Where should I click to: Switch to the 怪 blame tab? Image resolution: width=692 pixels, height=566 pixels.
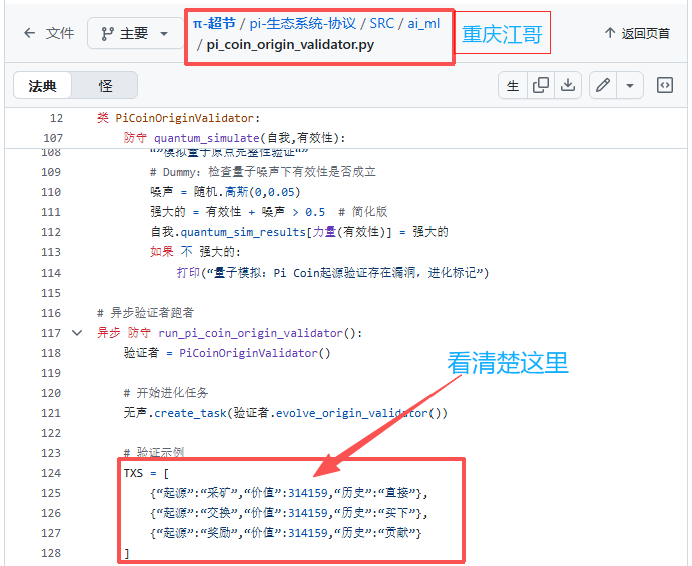105,85
